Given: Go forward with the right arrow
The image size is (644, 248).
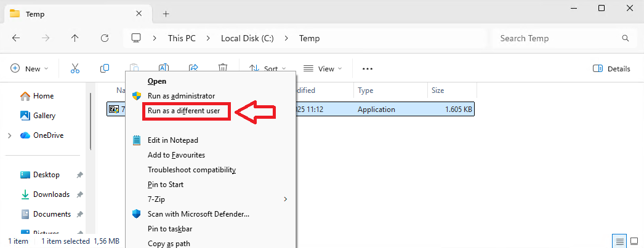Looking at the screenshot, I should [45, 38].
